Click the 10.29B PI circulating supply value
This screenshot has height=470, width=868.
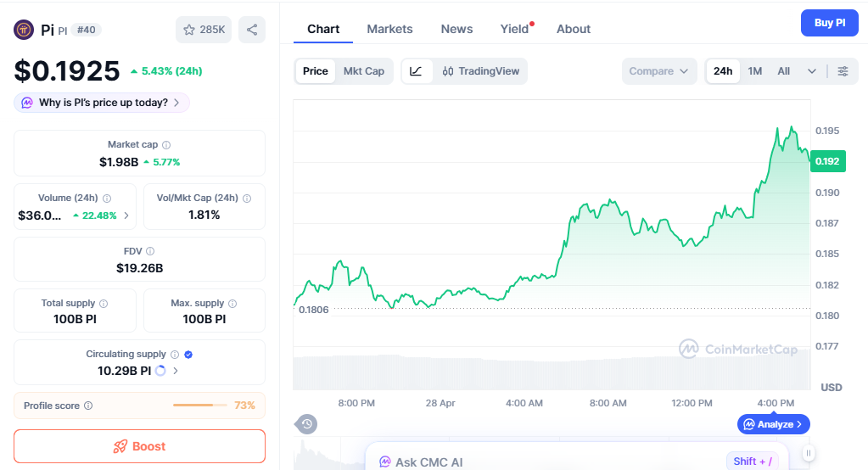click(125, 371)
